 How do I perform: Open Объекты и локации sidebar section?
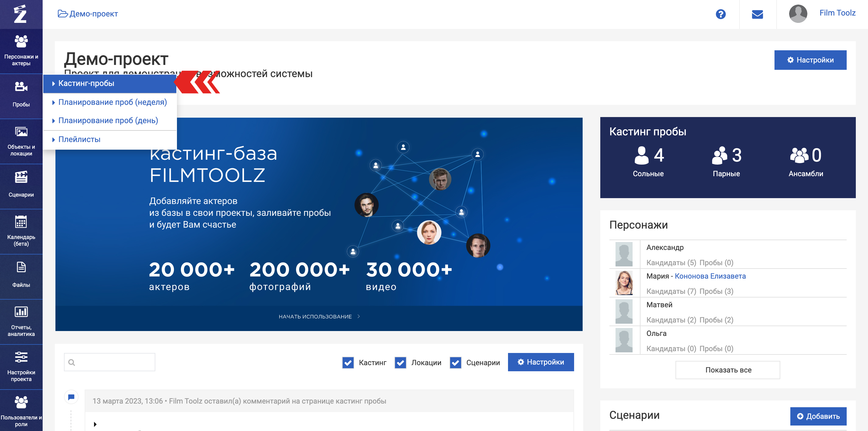[21, 141]
